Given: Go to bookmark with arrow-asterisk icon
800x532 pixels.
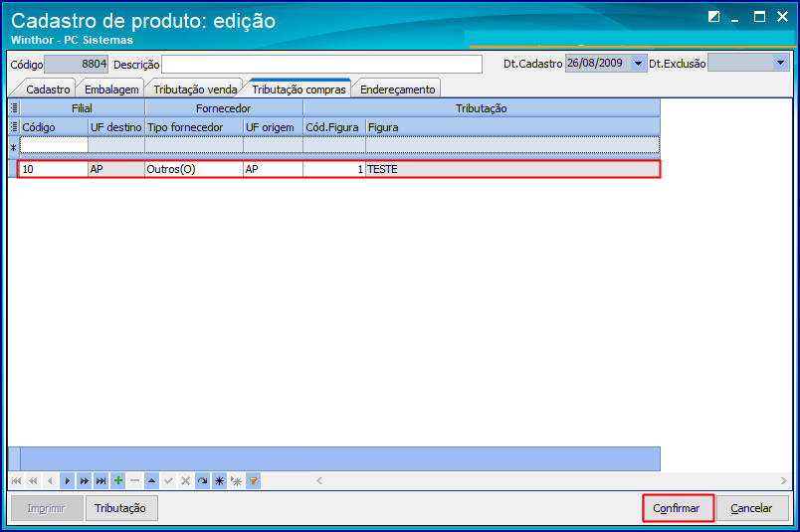Looking at the screenshot, I should click(x=236, y=481).
